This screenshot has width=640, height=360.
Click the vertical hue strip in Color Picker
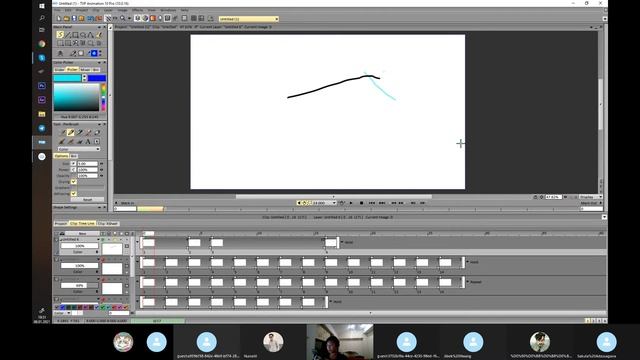[103, 97]
